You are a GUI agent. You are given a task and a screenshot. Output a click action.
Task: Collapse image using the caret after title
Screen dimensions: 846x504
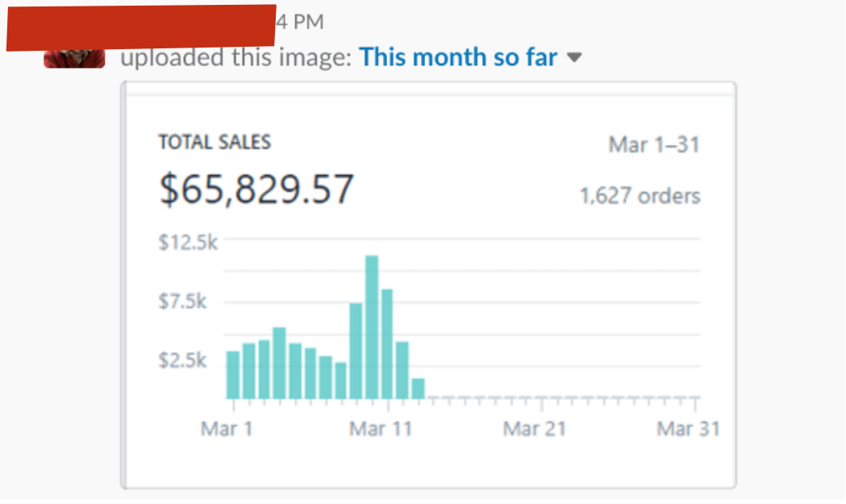(x=574, y=58)
